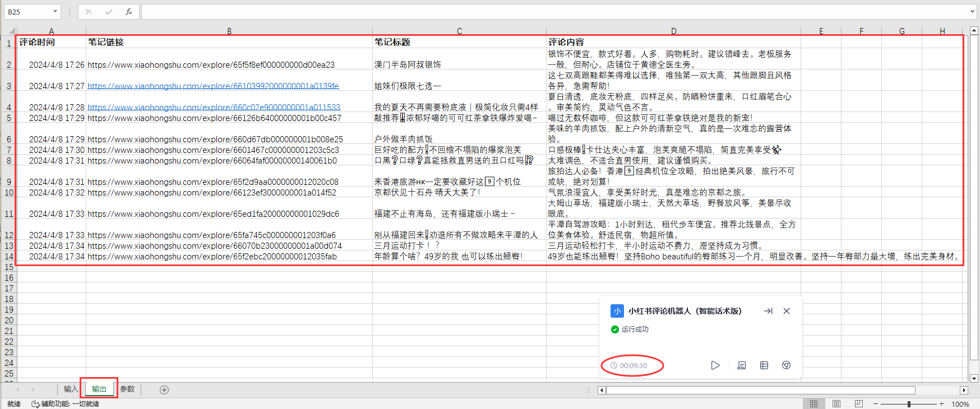Click the green 运行成功 status icon

(614, 329)
